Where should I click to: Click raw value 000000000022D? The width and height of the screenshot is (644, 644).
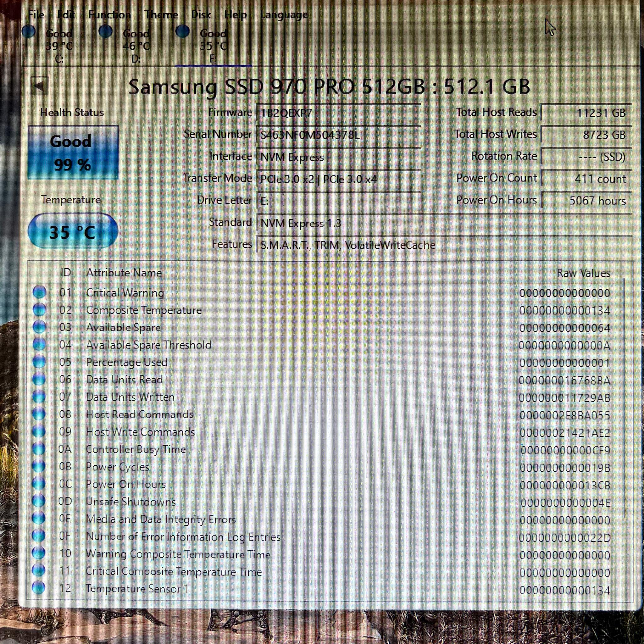(x=564, y=538)
